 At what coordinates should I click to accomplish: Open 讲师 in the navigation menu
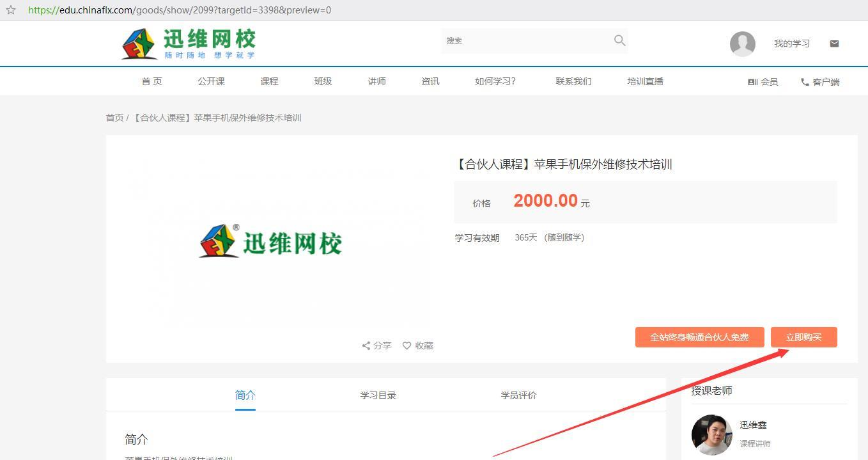pos(376,81)
